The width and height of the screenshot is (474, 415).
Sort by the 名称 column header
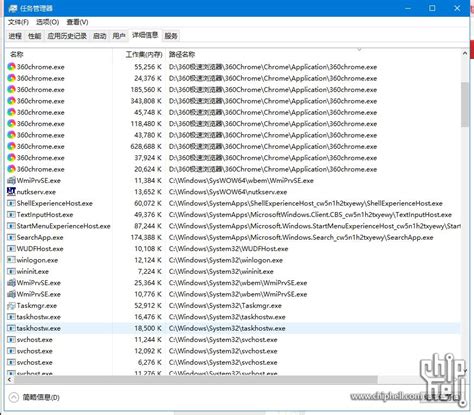click(x=59, y=54)
